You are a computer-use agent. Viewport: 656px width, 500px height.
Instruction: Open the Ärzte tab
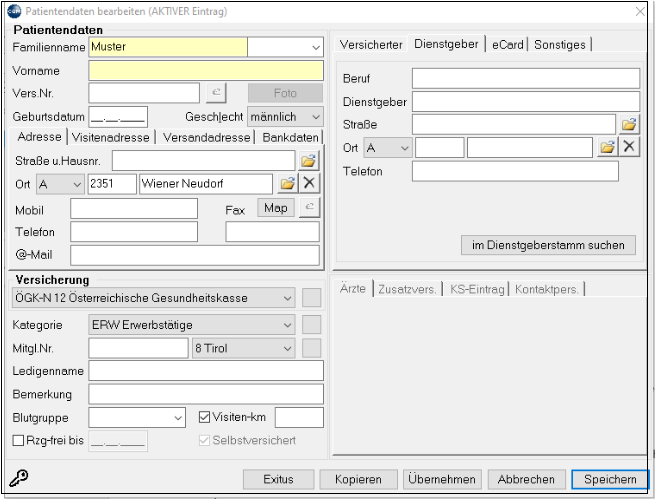353,288
